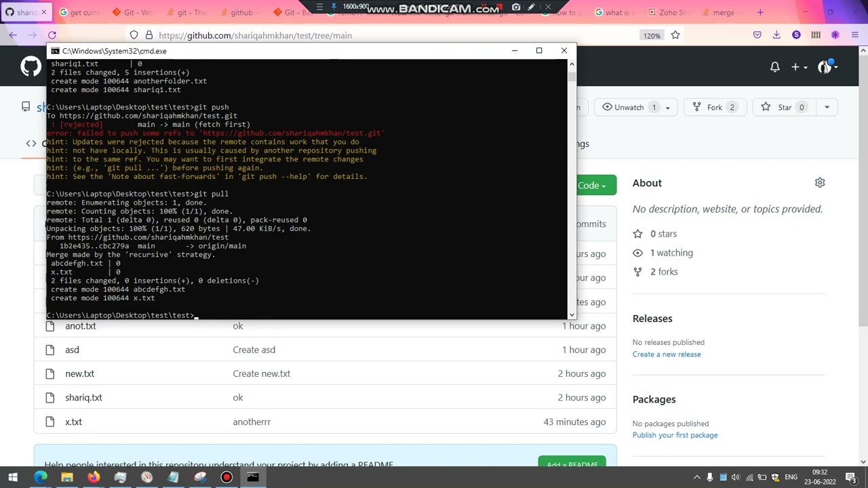The height and width of the screenshot is (488, 868).
Task: Open the new.txt file
Action: tap(79, 373)
